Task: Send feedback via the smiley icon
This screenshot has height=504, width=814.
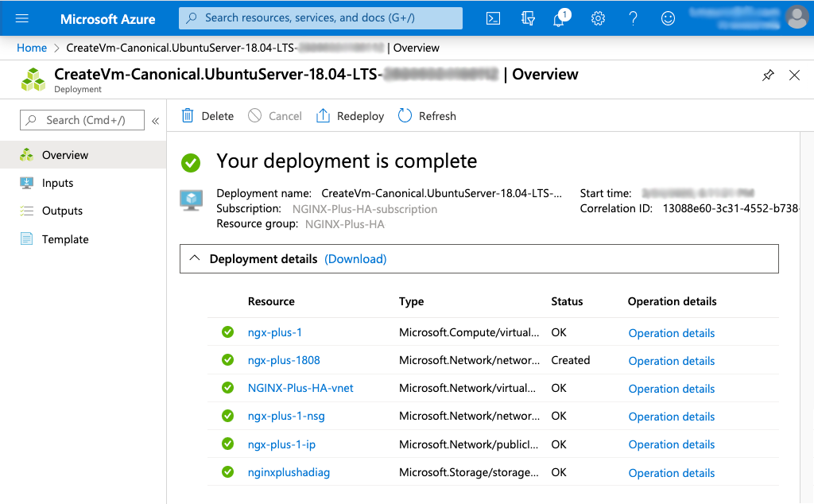Action: tap(668, 17)
